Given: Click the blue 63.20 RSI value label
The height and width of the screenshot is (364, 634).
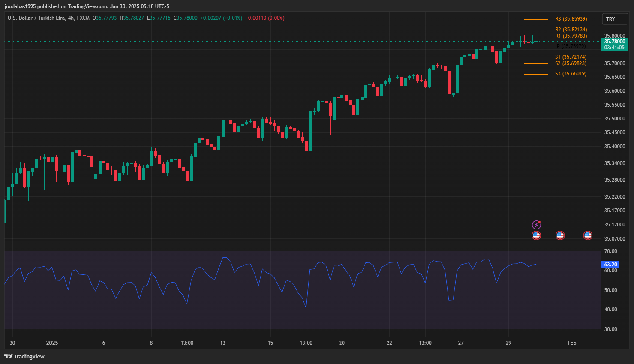Looking at the screenshot, I should click(x=610, y=265).
